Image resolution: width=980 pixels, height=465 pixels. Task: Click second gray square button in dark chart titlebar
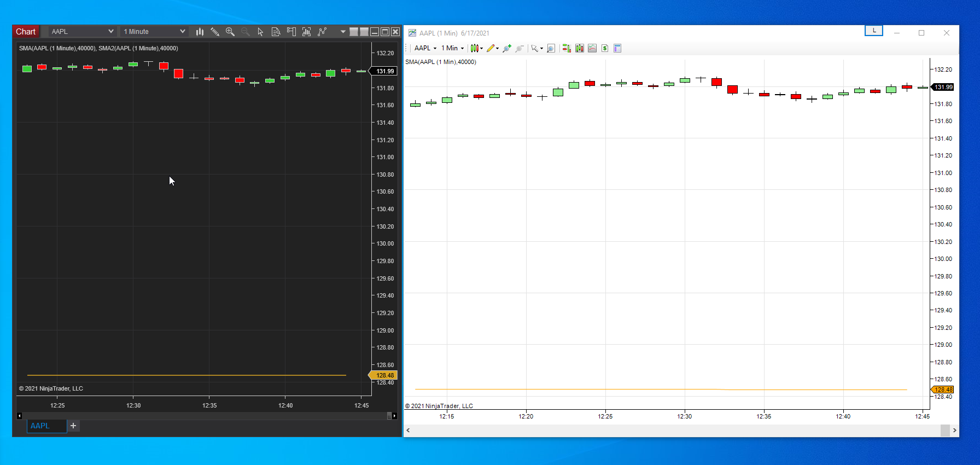click(364, 32)
